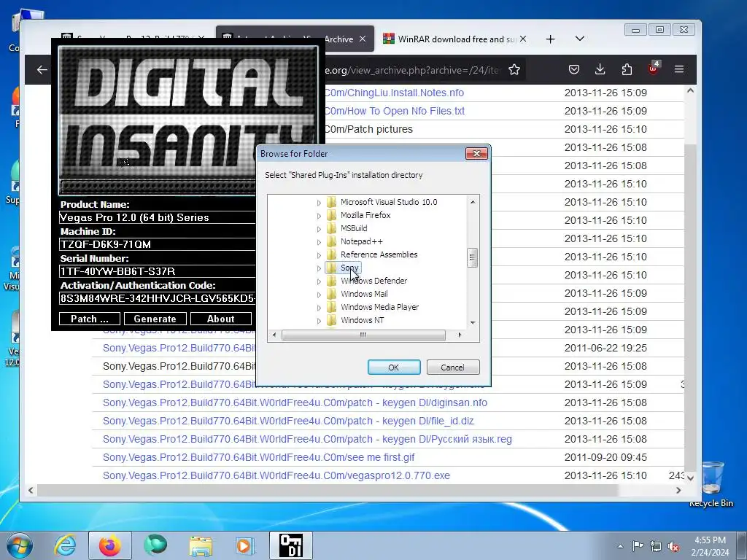Open the list all tabs chevron
The height and width of the screenshot is (560, 747).
580,39
